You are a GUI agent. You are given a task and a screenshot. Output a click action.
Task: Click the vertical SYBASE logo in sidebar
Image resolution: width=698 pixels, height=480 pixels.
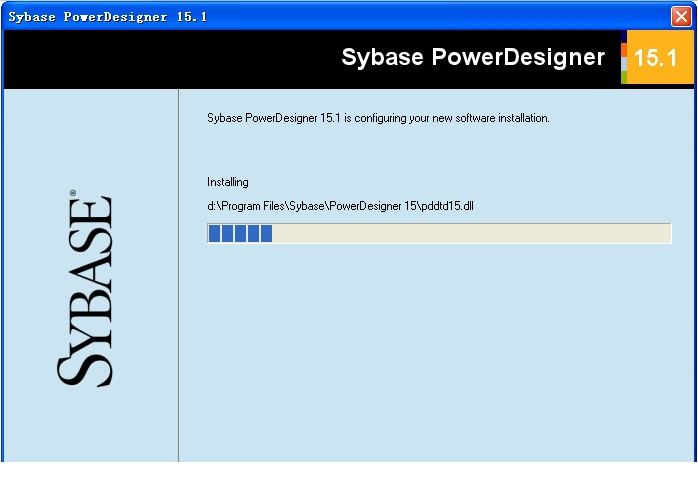(x=85, y=289)
